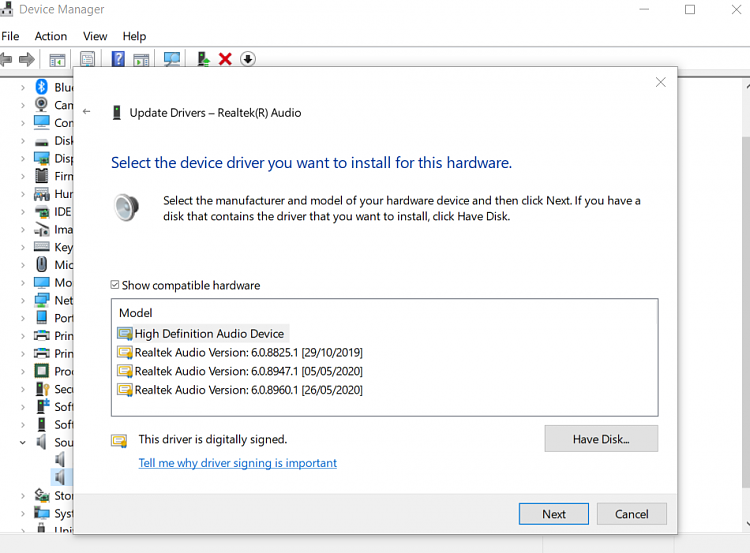Screen dimensions: 750x553
Task: Select the Mice mouse icon in tree
Action: coord(42,265)
